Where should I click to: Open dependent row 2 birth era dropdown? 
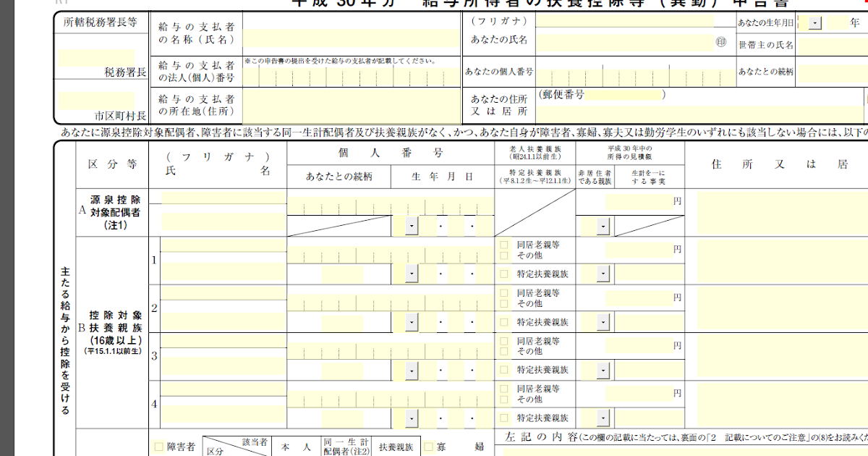[x=412, y=322]
